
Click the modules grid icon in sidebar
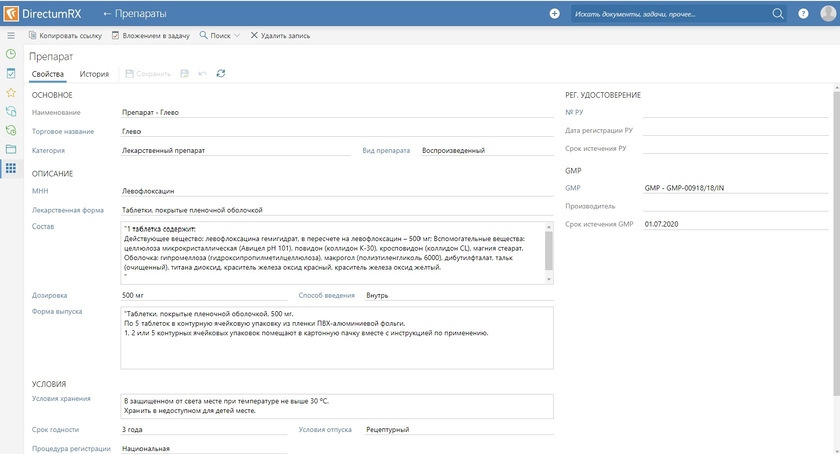pyautogui.click(x=11, y=168)
